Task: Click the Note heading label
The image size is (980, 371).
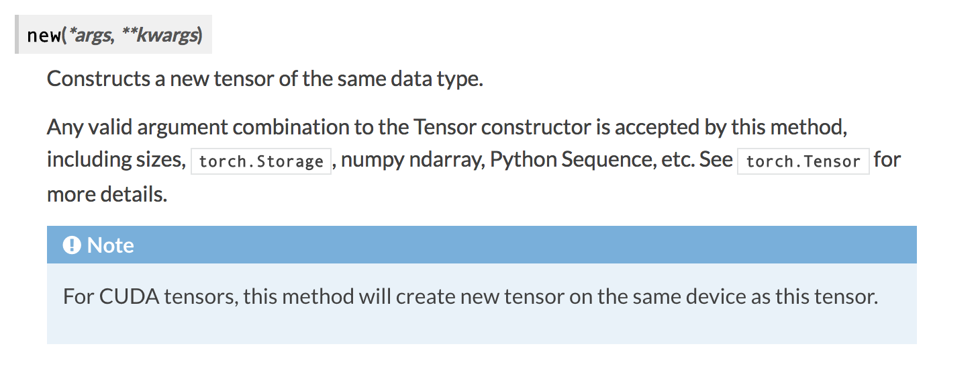Action: 111,245
